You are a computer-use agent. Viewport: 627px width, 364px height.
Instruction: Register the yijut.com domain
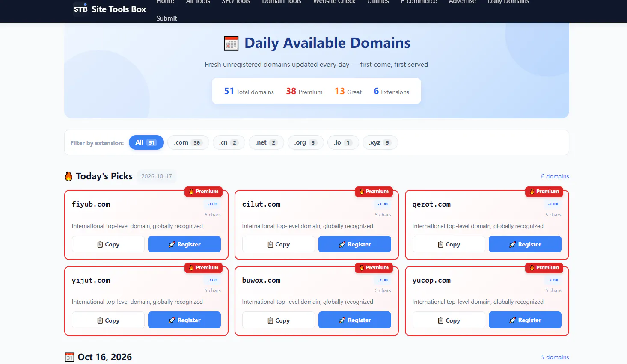[184, 320]
